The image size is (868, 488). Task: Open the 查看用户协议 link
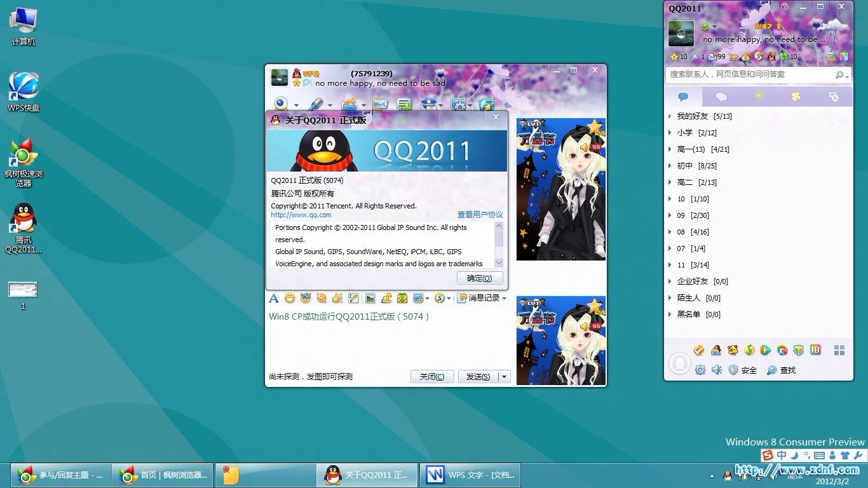click(x=480, y=215)
